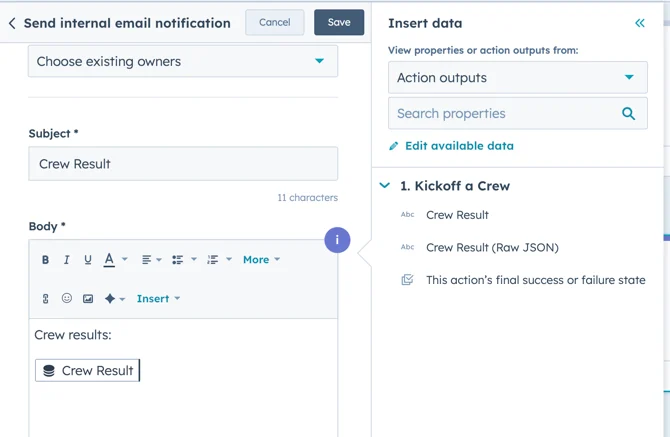670x437 pixels.
Task: Open the AI assistant sparkle menu
Action: pos(114,299)
